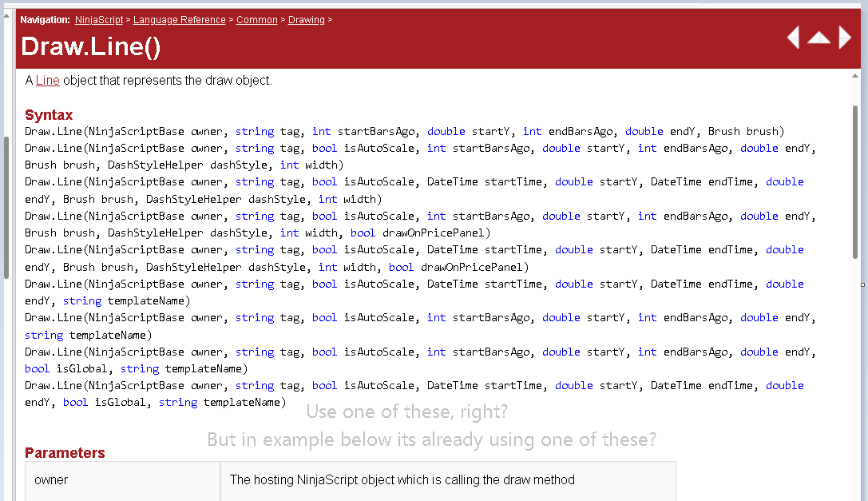The image size is (868, 501).
Task: Click 'object that represents the draw object' text
Action: [167, 81]
